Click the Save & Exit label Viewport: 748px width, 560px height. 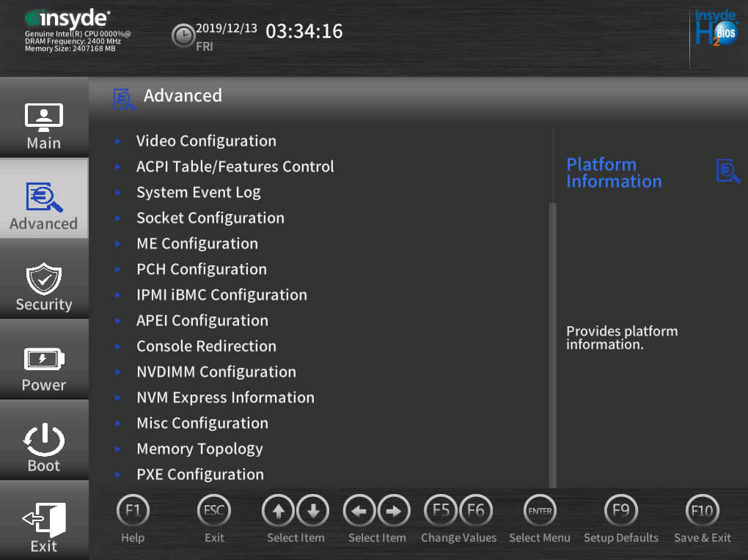click(x=703, y=538)
